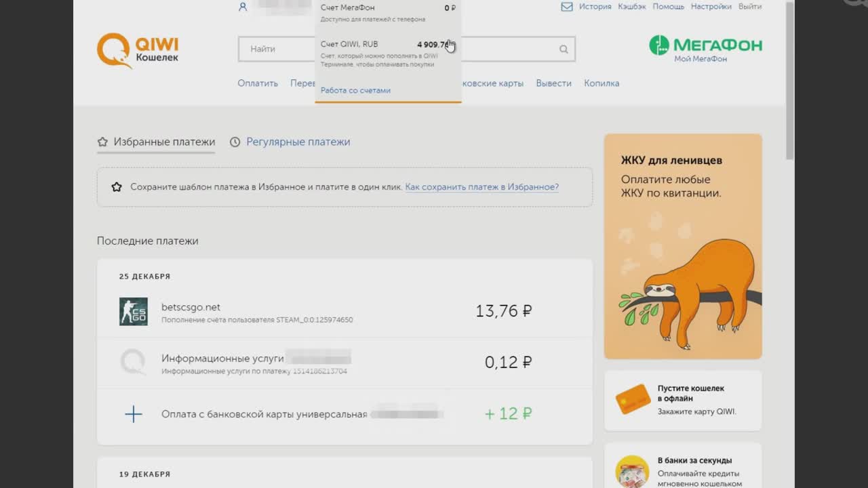Click В банки за секунды card

coord(683,466)
